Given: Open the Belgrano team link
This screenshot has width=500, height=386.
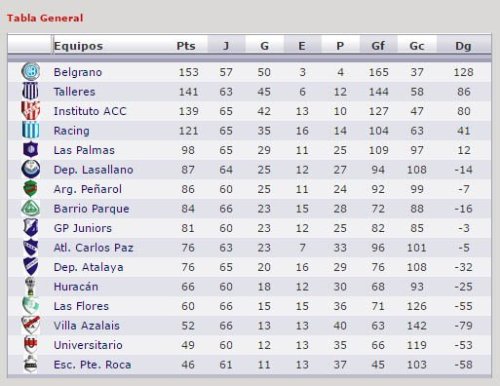Looking at the screenshot, I should [x=78, y=72].
